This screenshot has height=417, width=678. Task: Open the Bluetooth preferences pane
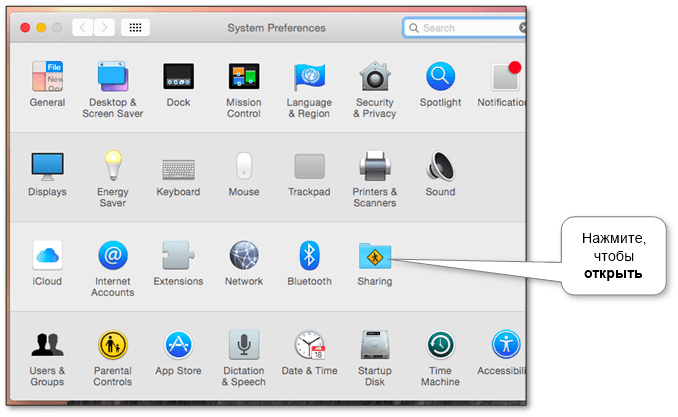pos(309,263)
